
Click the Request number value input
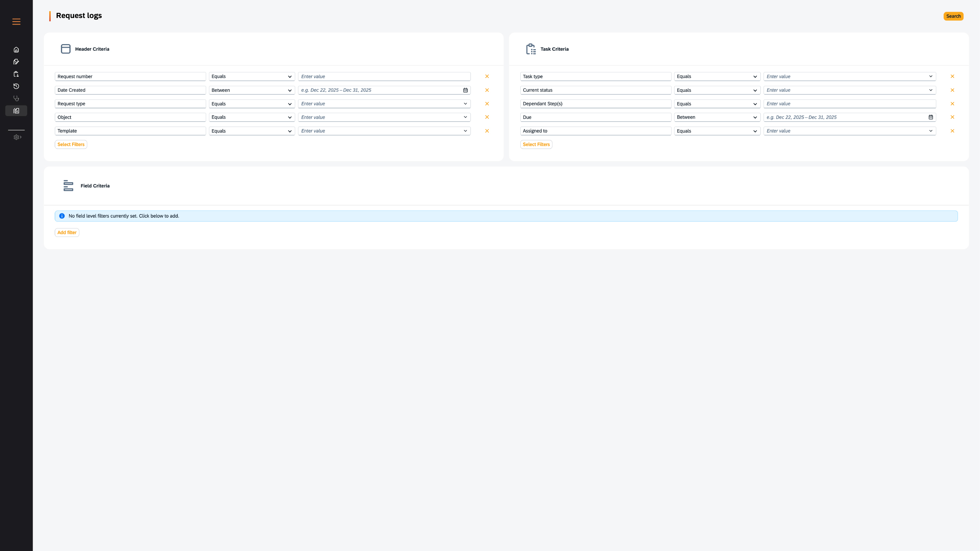pyautogui.click(x=384, y=76)
